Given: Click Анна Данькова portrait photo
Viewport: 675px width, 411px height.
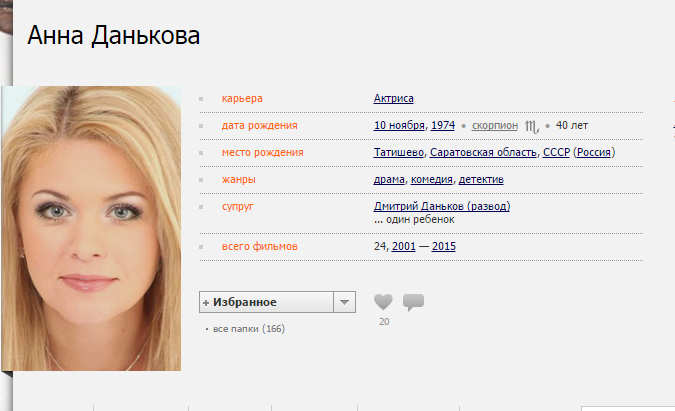Looking at the screenshot, I should [x=91, y=228].
